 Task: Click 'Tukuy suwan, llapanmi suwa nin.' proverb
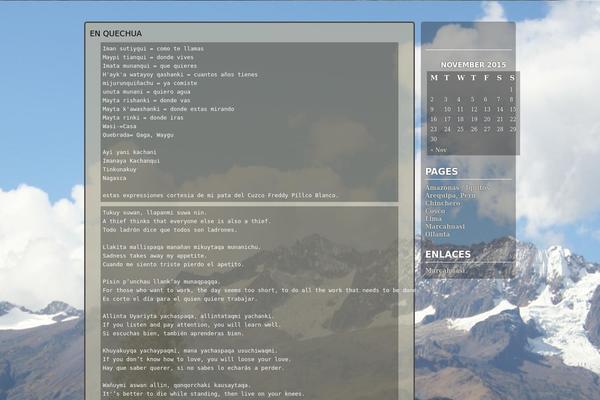coord(155,212)
